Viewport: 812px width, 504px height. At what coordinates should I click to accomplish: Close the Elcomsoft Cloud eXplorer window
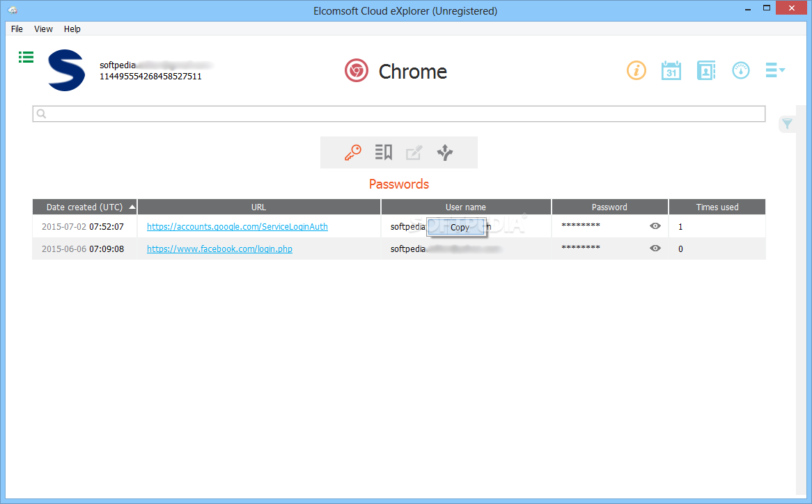pyautogui.click(x=791, y=8)
